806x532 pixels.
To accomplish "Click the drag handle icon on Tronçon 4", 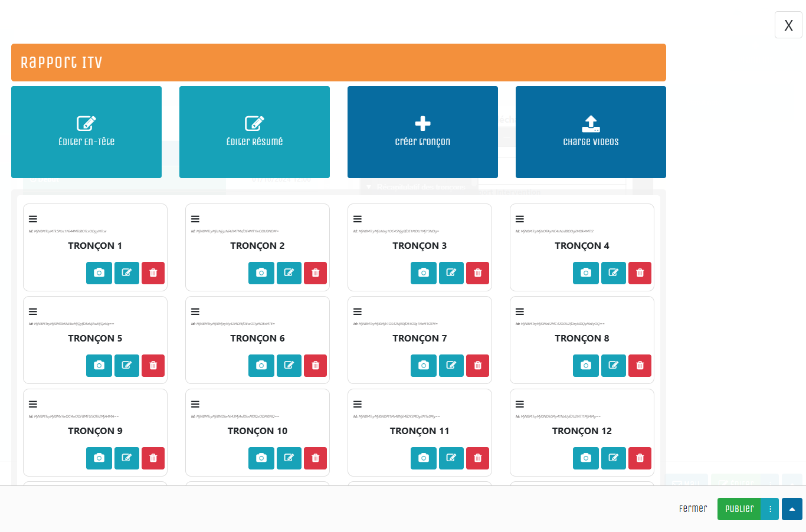I will (520, 219).
